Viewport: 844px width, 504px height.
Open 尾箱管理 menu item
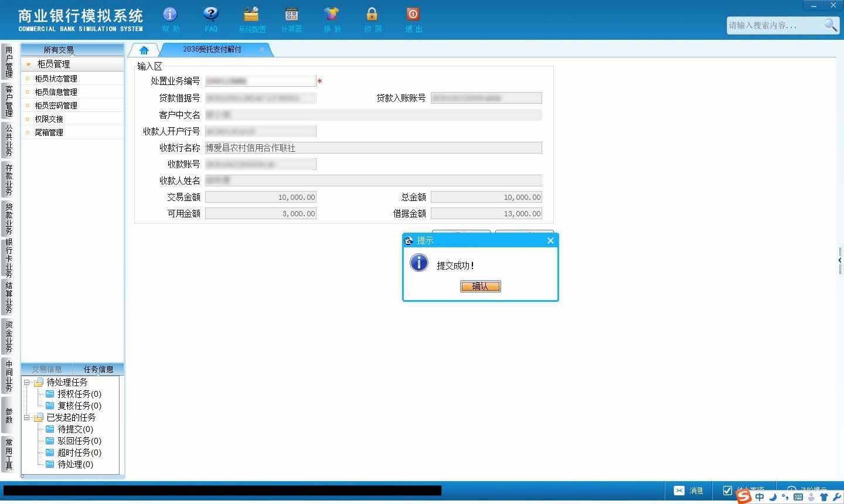coord(49,132)
